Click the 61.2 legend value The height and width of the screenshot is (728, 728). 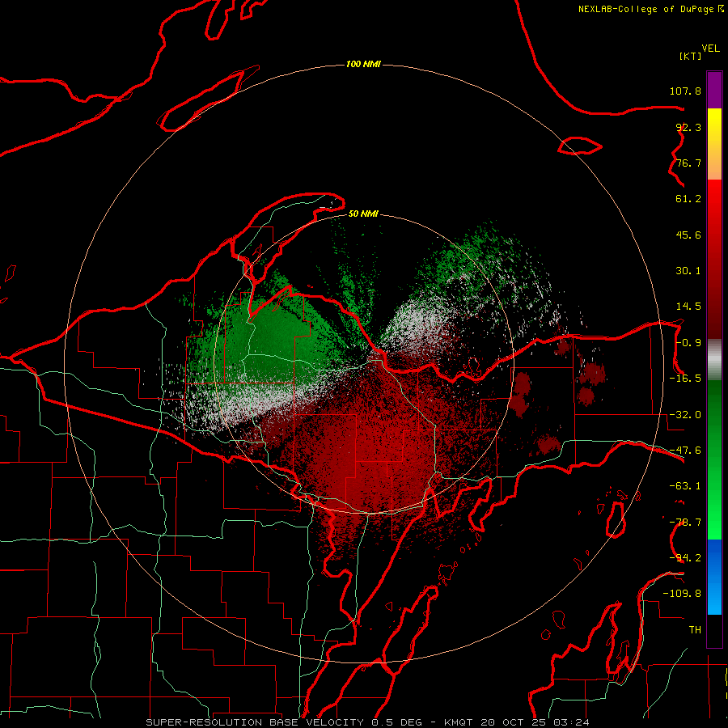tap(688, 199)
